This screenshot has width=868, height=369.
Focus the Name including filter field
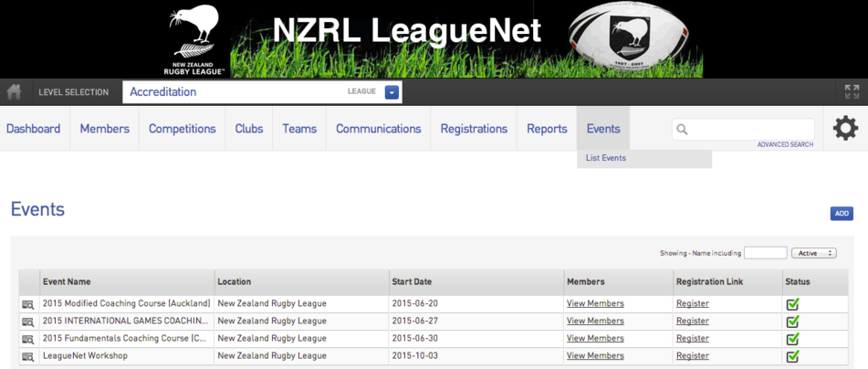766,253
